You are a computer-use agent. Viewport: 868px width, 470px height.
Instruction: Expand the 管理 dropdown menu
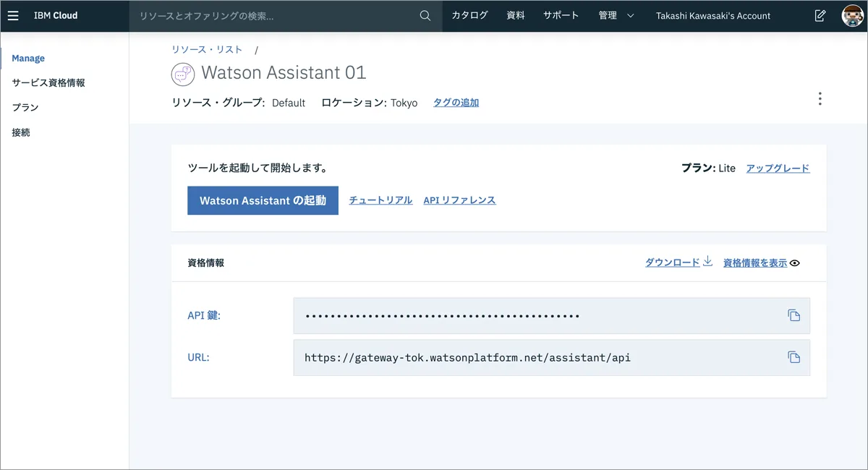pyautogui.click(x=616, y=15)
